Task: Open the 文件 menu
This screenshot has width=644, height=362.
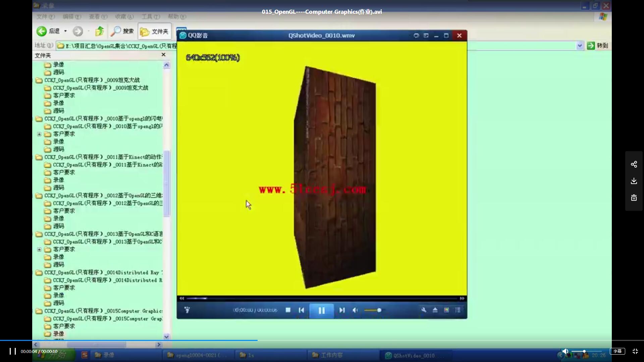Action: (46, 16)
